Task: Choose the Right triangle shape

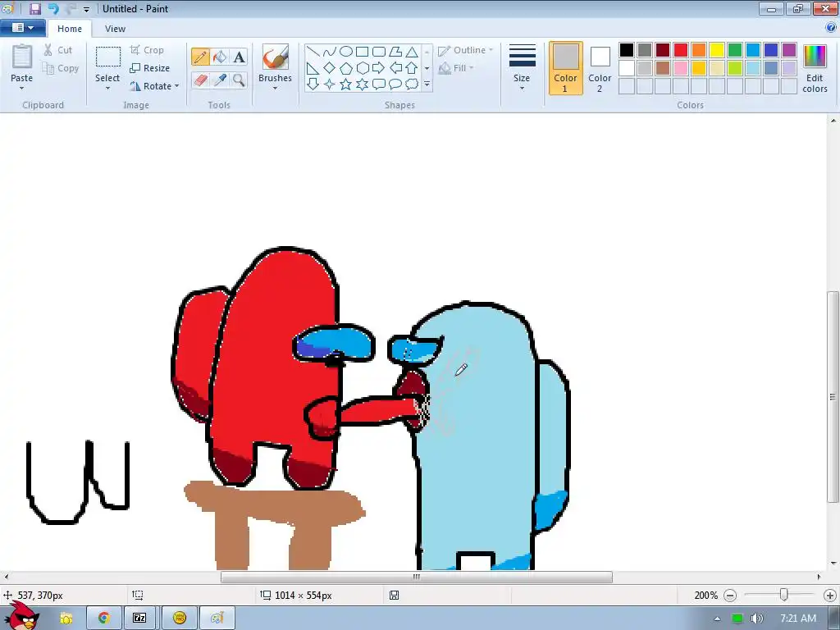Action: tap(313, 68)
